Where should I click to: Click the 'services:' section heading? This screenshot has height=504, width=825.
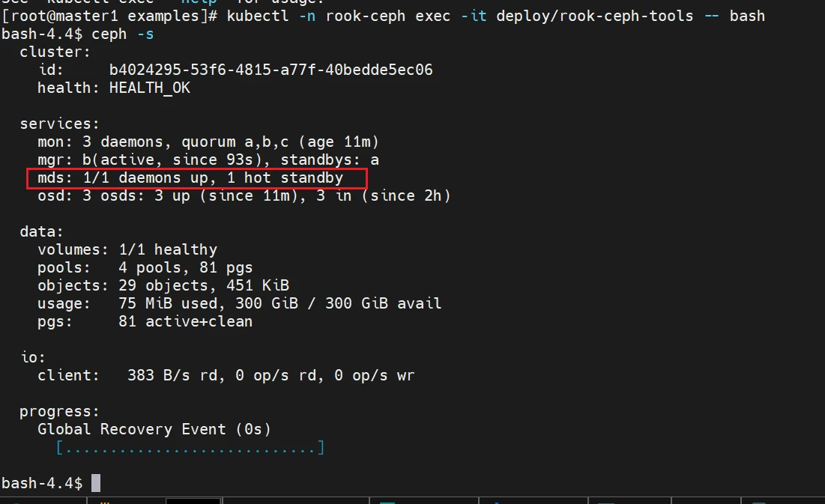pos(59,124)
